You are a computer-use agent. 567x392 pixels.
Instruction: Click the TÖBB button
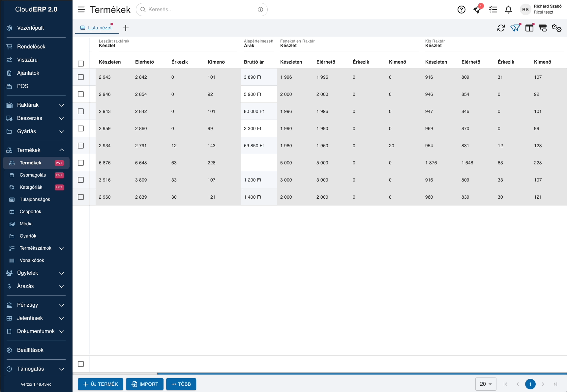click(x=181, y=384)
